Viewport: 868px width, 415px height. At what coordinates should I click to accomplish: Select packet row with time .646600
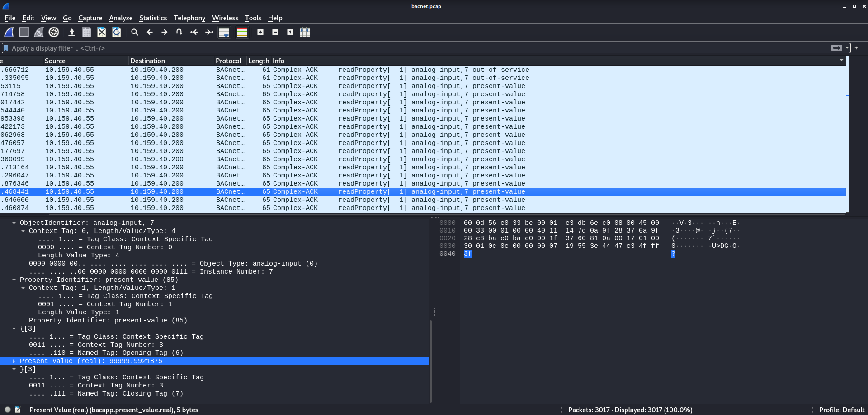(423, 200)
